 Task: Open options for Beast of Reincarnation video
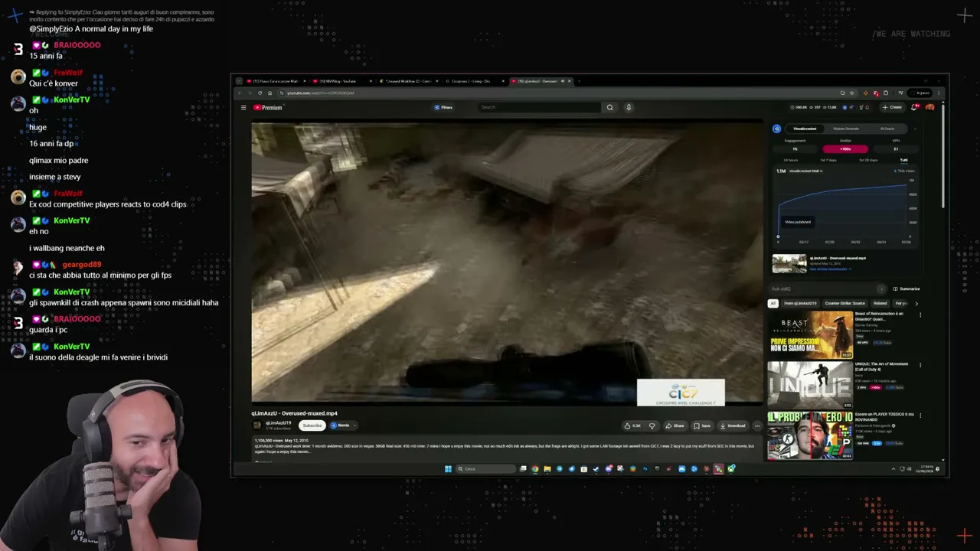[x=920, y=315]
